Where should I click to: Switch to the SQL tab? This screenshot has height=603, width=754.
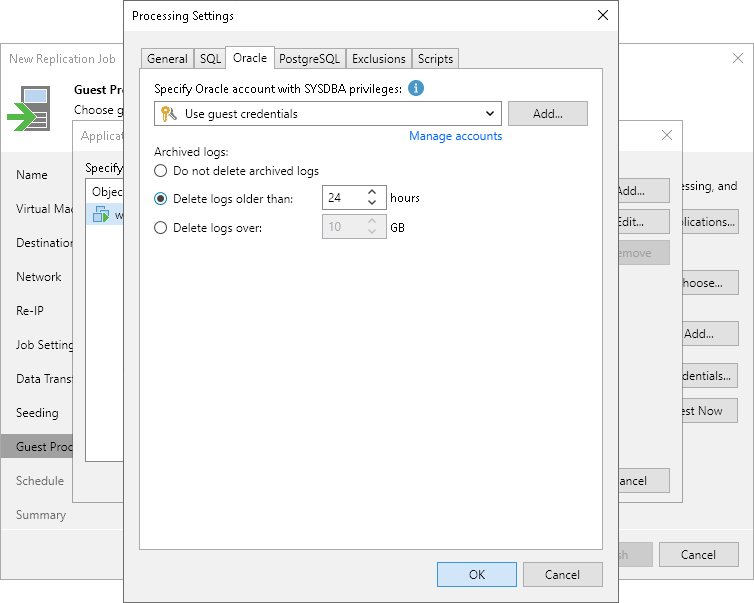(210, 59)
